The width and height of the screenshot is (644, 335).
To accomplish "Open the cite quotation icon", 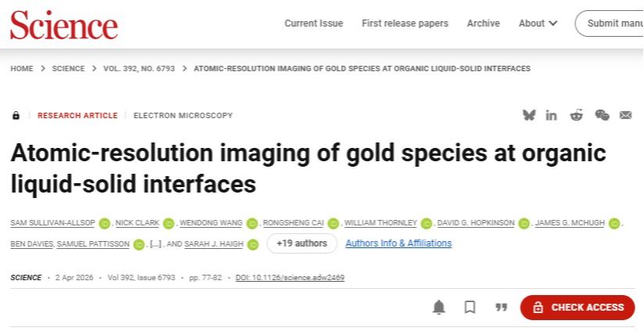I will (501, 308).
